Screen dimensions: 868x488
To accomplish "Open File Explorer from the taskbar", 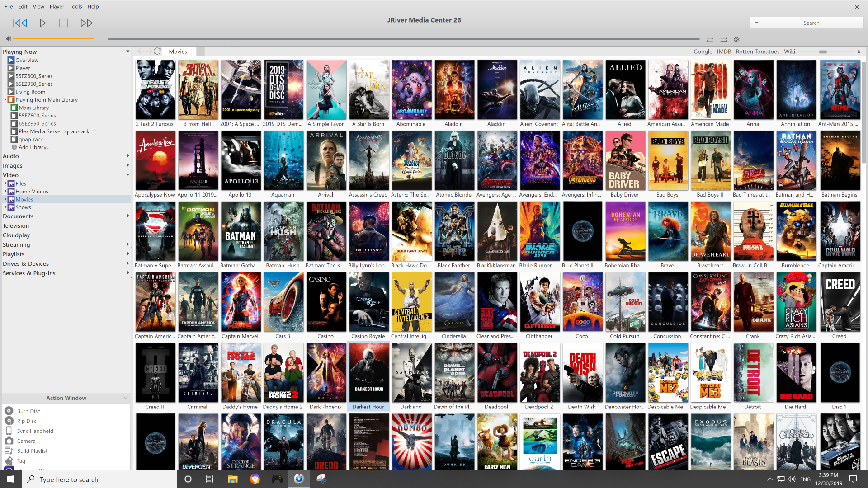I will pos(232,479).
